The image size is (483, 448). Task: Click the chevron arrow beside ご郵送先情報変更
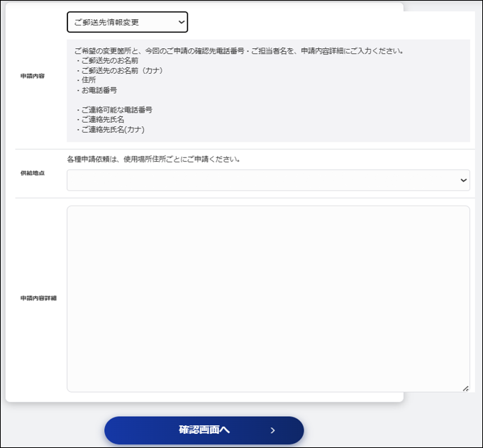(182, 22)
